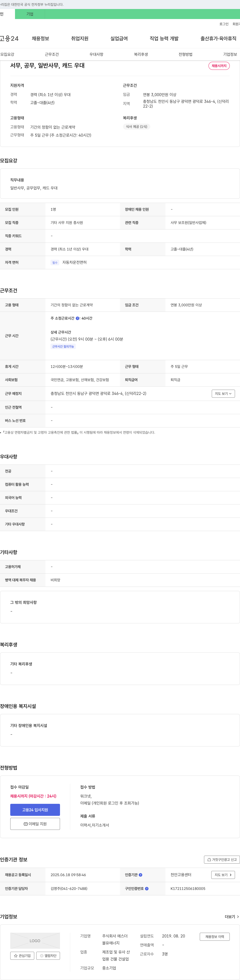Viewport: 240px width, 980px height.
Task: Click 자동차운전면허 text in 자격 면허 row
Action: (74, 263)
